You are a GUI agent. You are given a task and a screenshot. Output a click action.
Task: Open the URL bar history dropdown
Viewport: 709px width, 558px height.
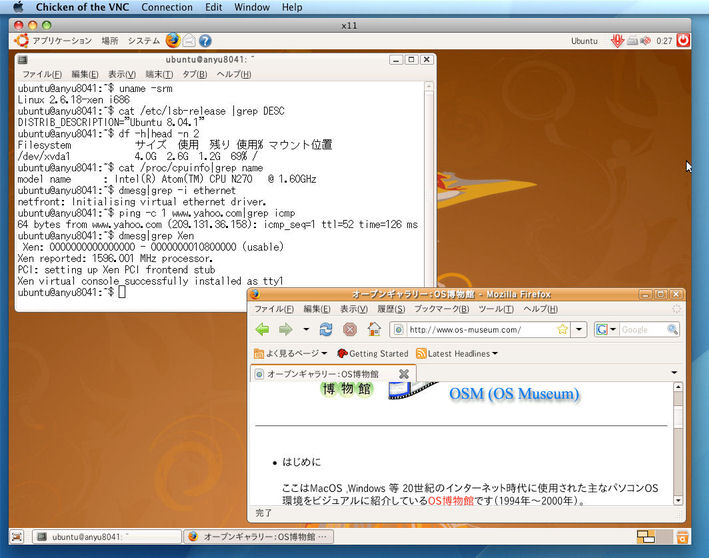[x=579, y=329]
